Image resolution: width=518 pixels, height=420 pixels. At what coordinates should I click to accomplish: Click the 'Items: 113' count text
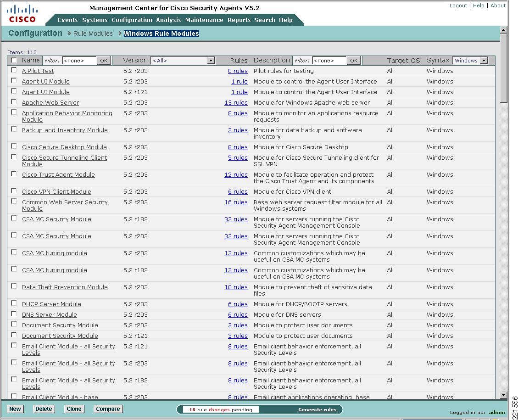pos(22,52)
